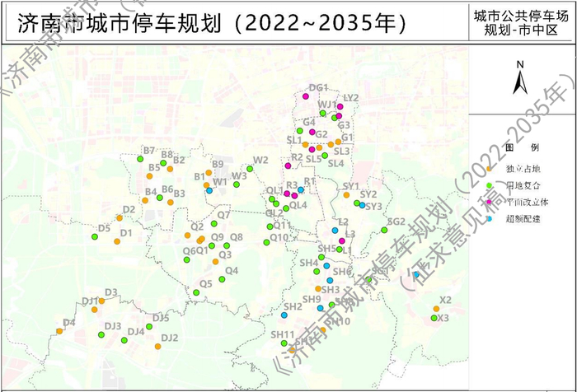The image size is (577, 392).
Task: Click the blue legend dot for 超额配建
Action: pos(489,219)
